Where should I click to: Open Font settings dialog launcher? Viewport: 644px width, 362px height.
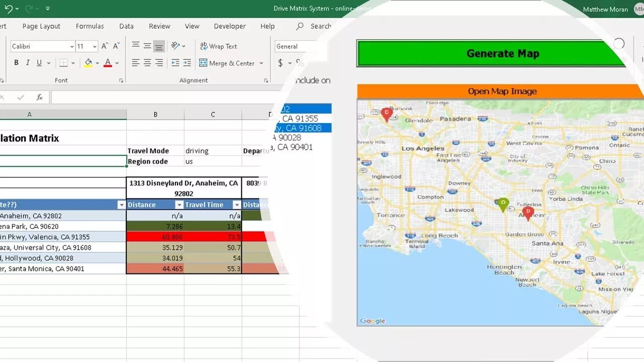pyautogui.click(x=121, y=80)
